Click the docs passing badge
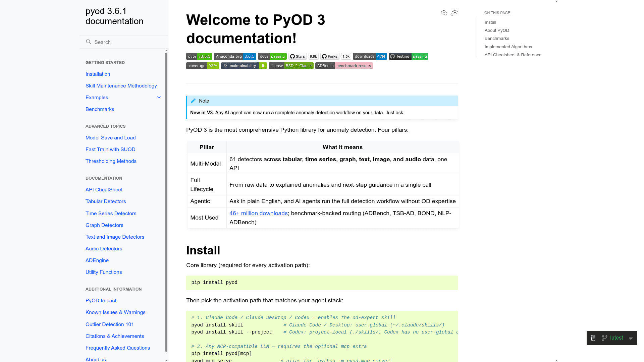 point(272,56)
